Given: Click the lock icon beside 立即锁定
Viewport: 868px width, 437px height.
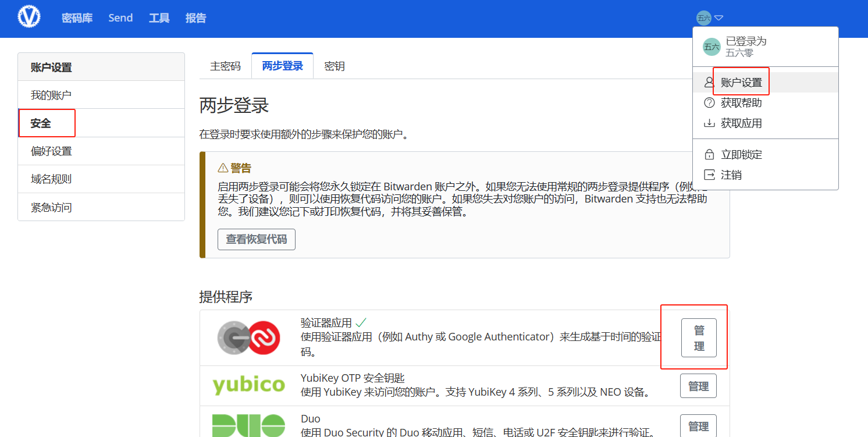Looking at the screenshot, I should (x=709, y=155).
